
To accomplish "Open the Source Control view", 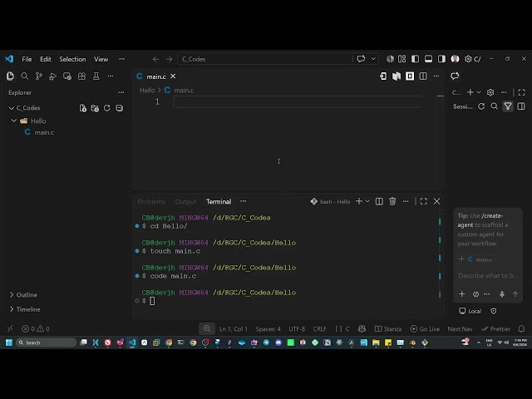I will click(x=39, y=76).
